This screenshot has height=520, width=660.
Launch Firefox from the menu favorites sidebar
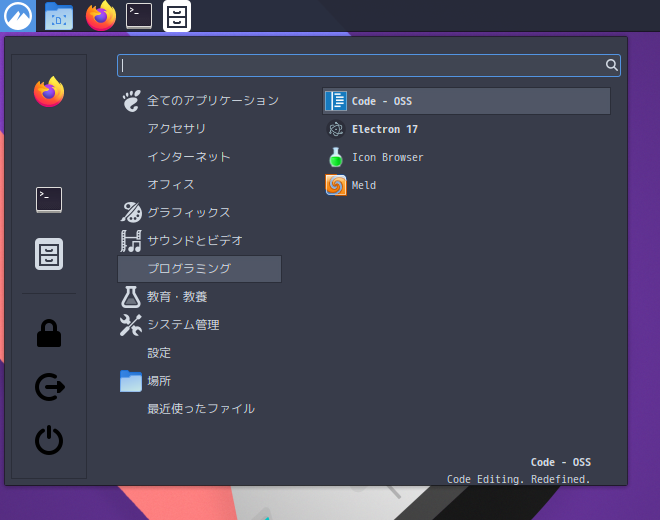pyautogui.click(x=49, y=92)
